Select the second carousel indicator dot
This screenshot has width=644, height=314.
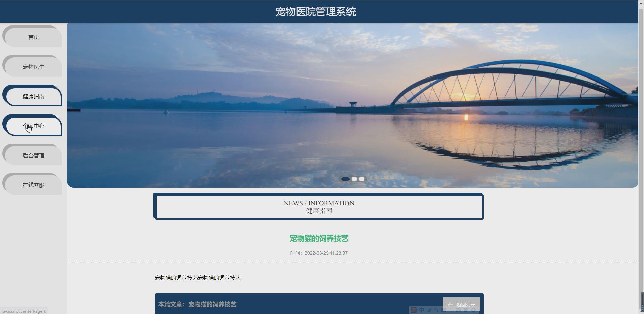(x=354, y=179)
